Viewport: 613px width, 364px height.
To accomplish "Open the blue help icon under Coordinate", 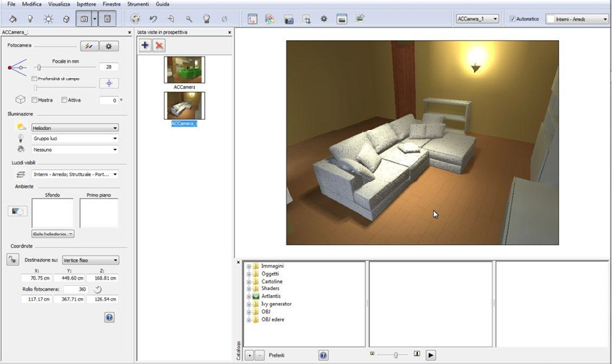I will click(109, 317).
